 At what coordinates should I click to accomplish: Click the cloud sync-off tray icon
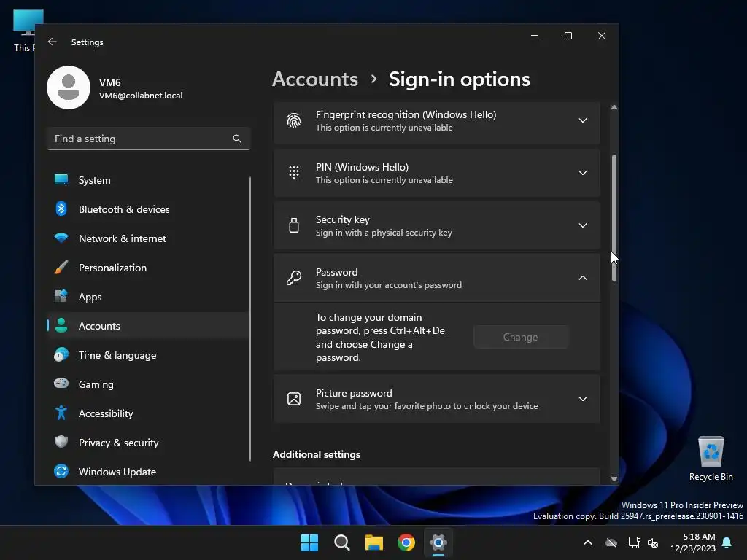[x=611, y=542]
